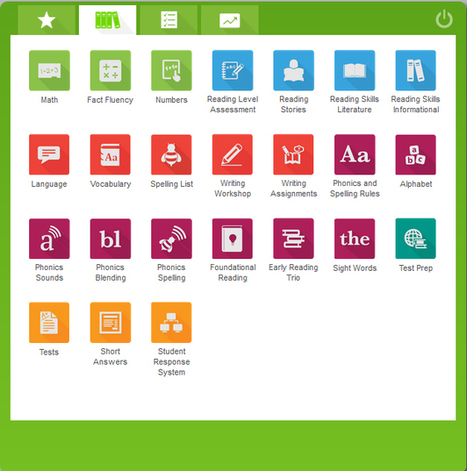Image resolution: width=467 pixels, height=471 pixels.
Task: Choose the Alphabet blocks tile
Action: [x=416, y=154]
